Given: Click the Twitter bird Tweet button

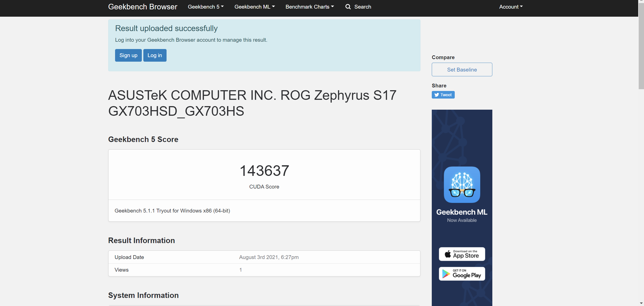Looking at the screenshot, I should (x=443, y=95).
